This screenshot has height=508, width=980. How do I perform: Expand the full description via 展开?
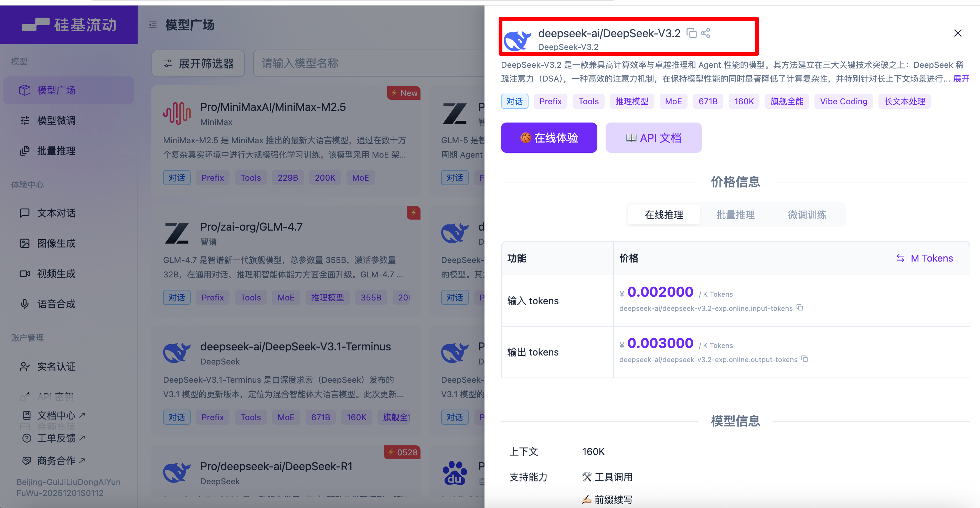point(961,79)
